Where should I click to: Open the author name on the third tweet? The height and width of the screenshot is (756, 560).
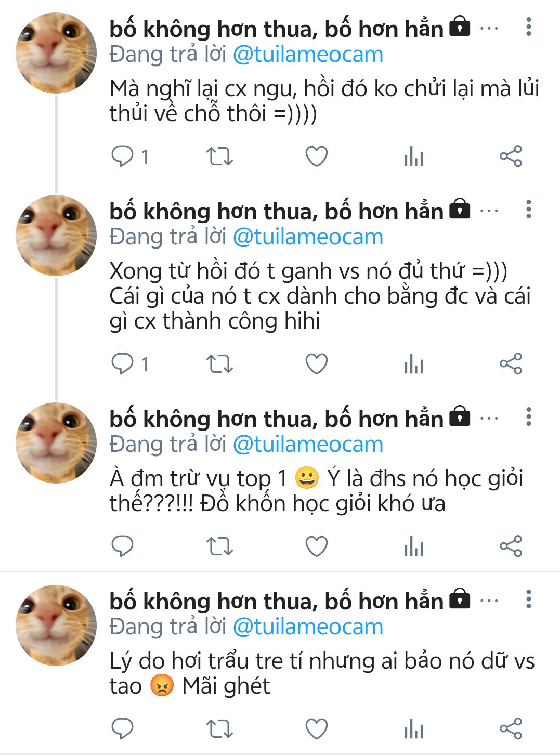tap(276, 419)
